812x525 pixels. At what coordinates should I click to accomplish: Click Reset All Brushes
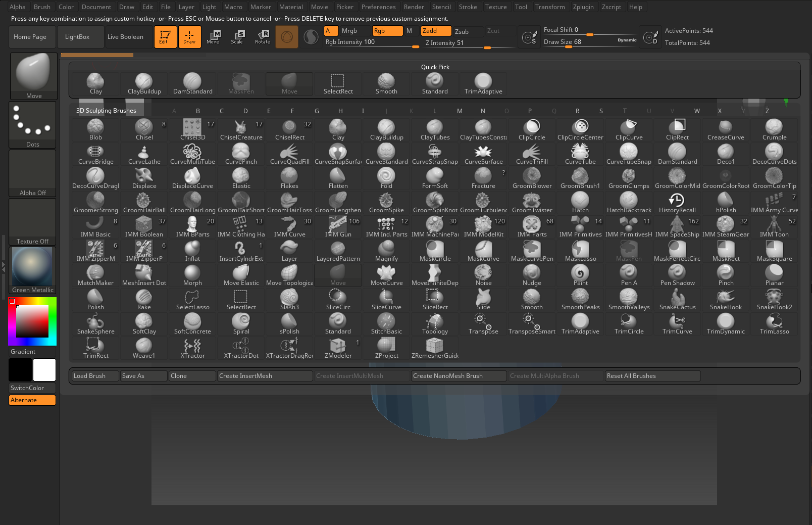[x=653, y=376]
